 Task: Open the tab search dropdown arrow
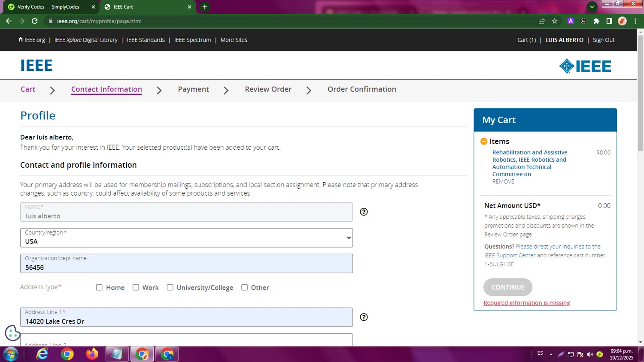click(x=592, y=7)
